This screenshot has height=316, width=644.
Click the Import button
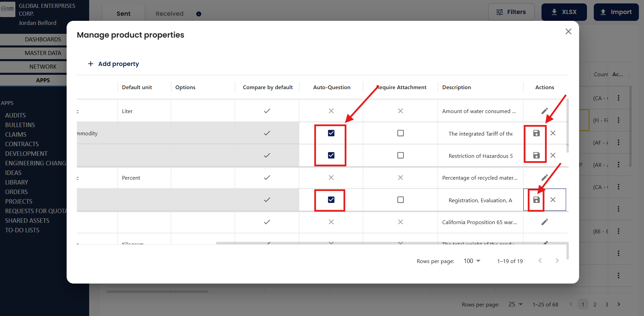[x=616, y=12]
